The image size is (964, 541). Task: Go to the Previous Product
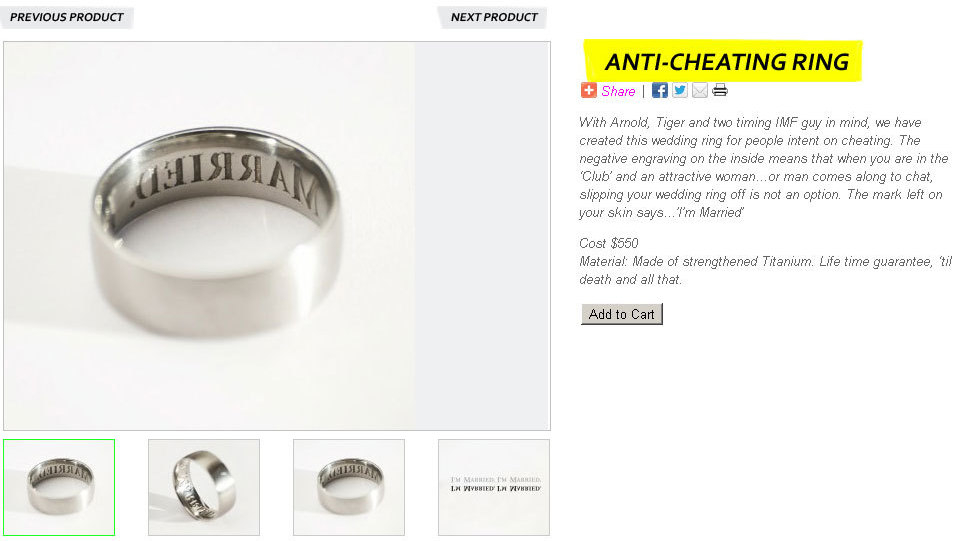(x=66, y=17)
